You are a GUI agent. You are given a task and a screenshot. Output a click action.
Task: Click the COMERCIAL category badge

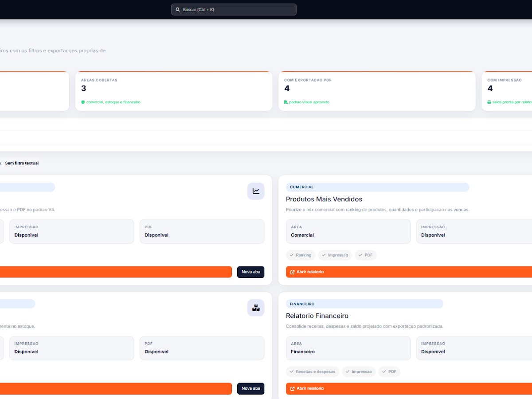[x=377, y=187]
